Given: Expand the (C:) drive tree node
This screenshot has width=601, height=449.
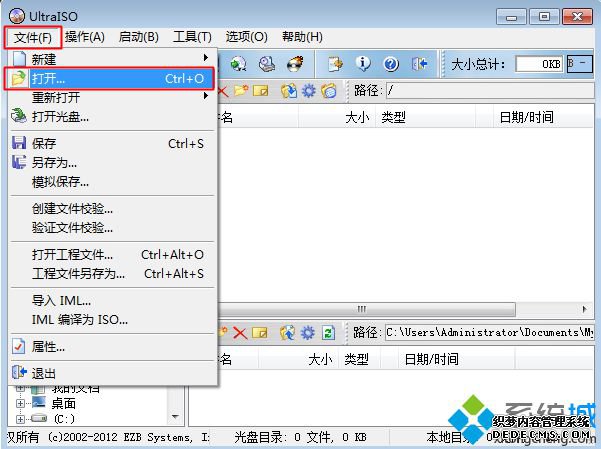Looking at the screenshot, I should coord(20,419).
